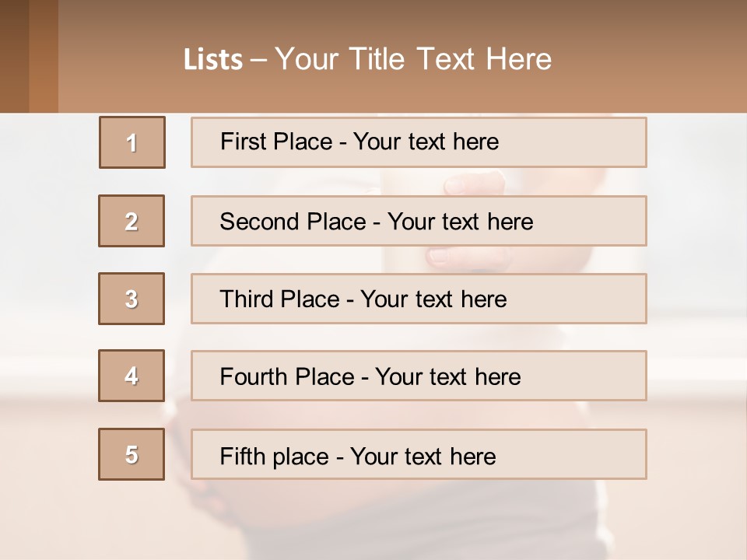The image size is (747, 560).
Task: Select the Fifth place text box
Action: point(419,454)
